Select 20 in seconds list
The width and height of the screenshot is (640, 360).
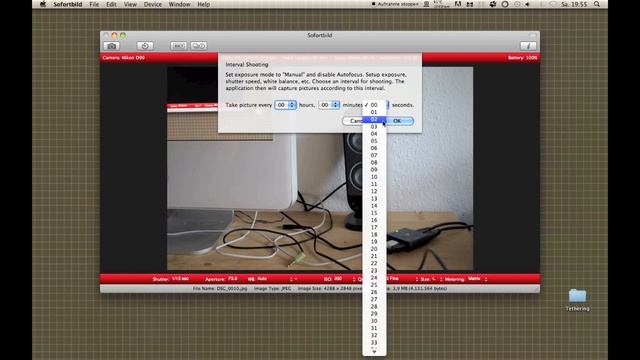coord(374,249)
